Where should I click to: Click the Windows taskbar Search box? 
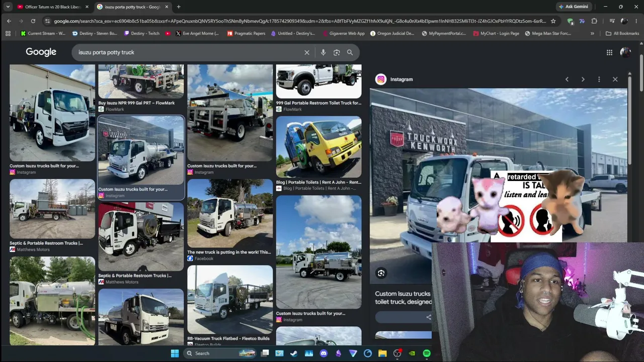[x=220, y=353]
